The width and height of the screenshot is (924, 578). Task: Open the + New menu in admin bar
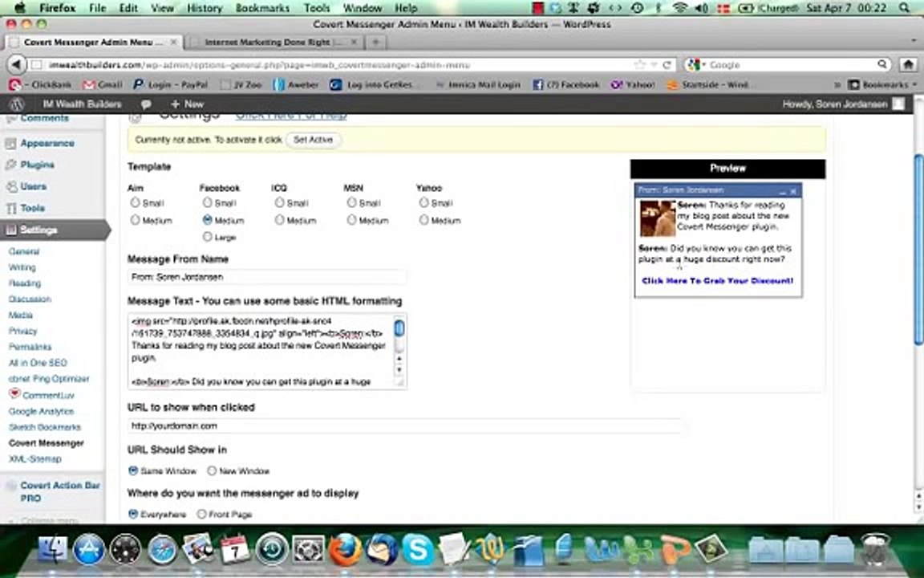[x=187, y=104]
